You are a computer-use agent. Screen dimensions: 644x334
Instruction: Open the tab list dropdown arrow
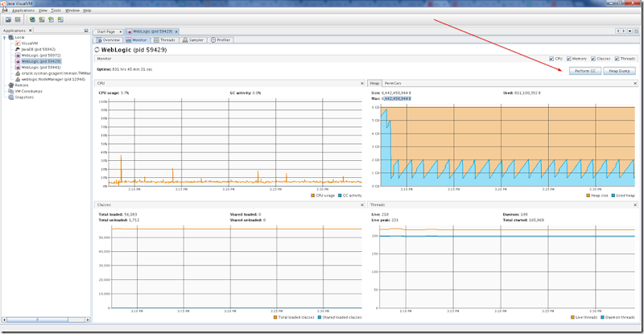pos(630,31)
